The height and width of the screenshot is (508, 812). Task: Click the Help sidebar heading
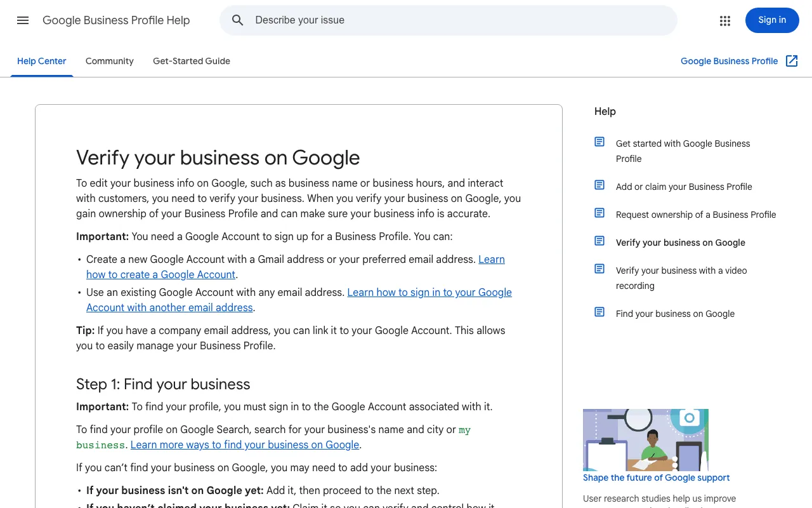[605, 111]
